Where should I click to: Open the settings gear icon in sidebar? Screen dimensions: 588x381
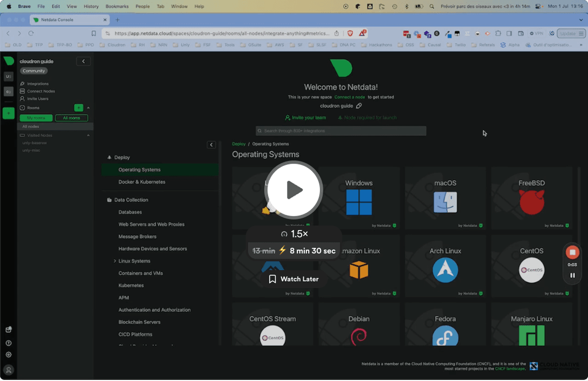(x=9, y=355)
